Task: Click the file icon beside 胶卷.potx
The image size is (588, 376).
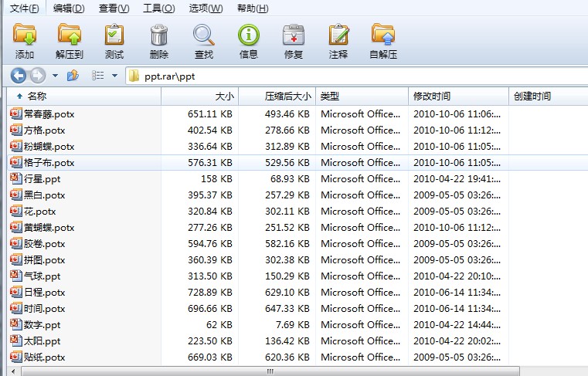Action: point(16,243)
